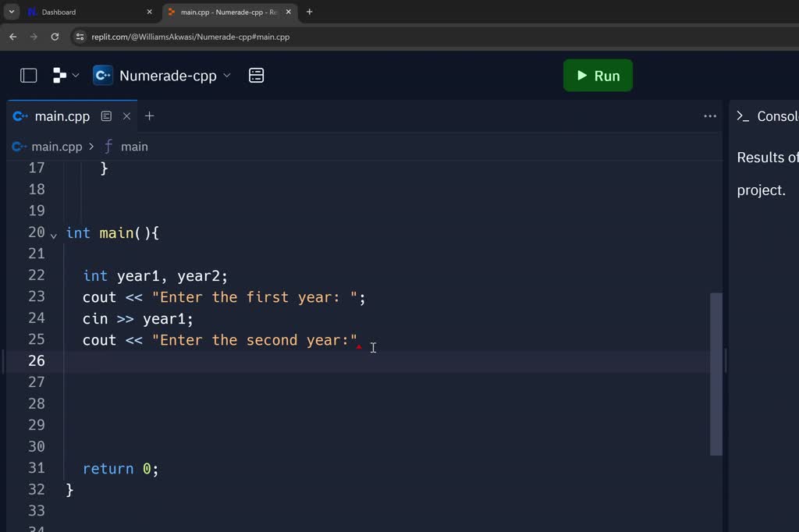Click the file history icon on main.cpp tab
799x532 pixels.
tap(106, 116)
